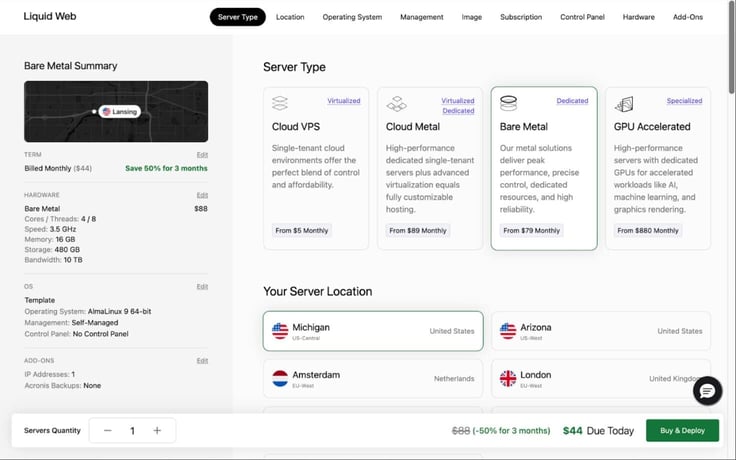Go to the Add-Ons tab
This screenshot has width=736, height=460.
(x=688, y=17)
